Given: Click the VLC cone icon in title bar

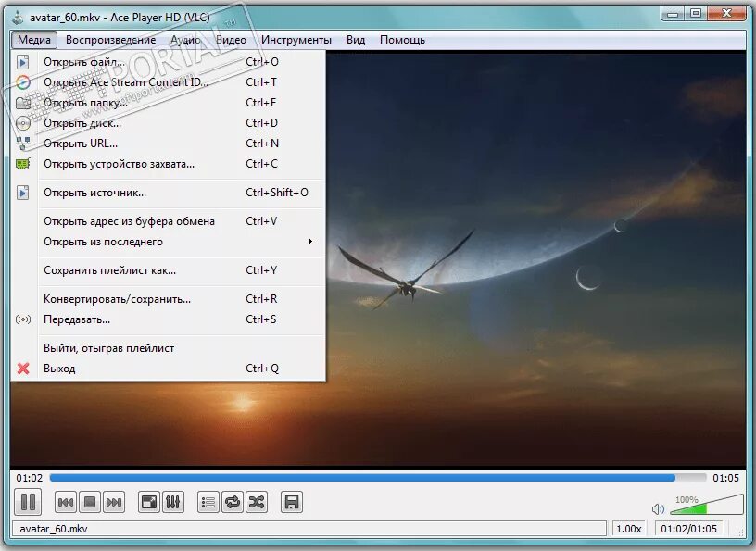Looking at the screenshot, I should 18,17.
